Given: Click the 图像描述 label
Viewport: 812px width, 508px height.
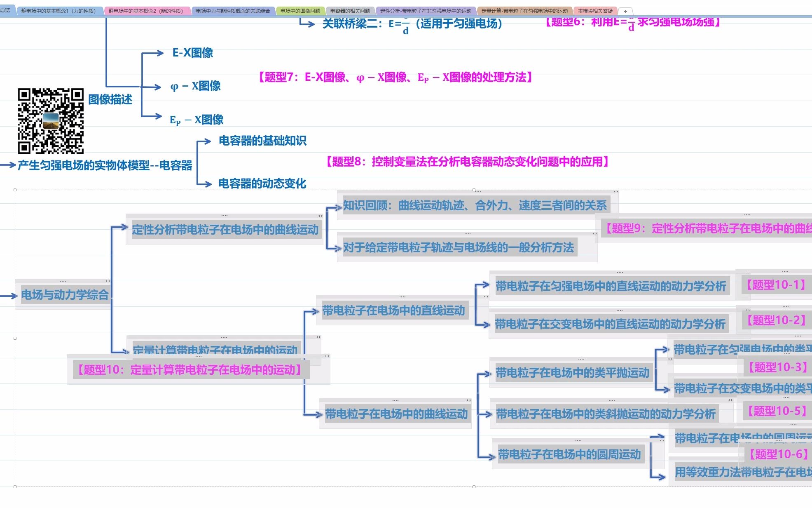Looking at the screenshot, I should click(x=110, y=99).
